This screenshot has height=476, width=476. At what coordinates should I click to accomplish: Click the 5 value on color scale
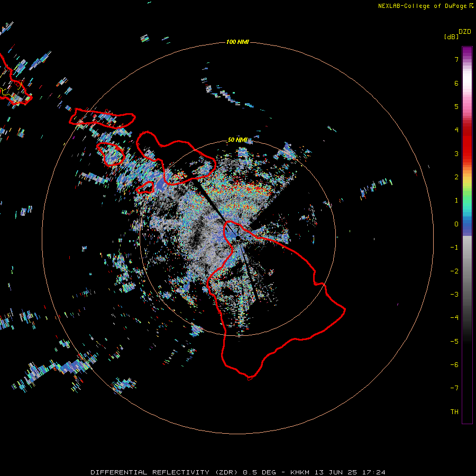click(456, 106)
